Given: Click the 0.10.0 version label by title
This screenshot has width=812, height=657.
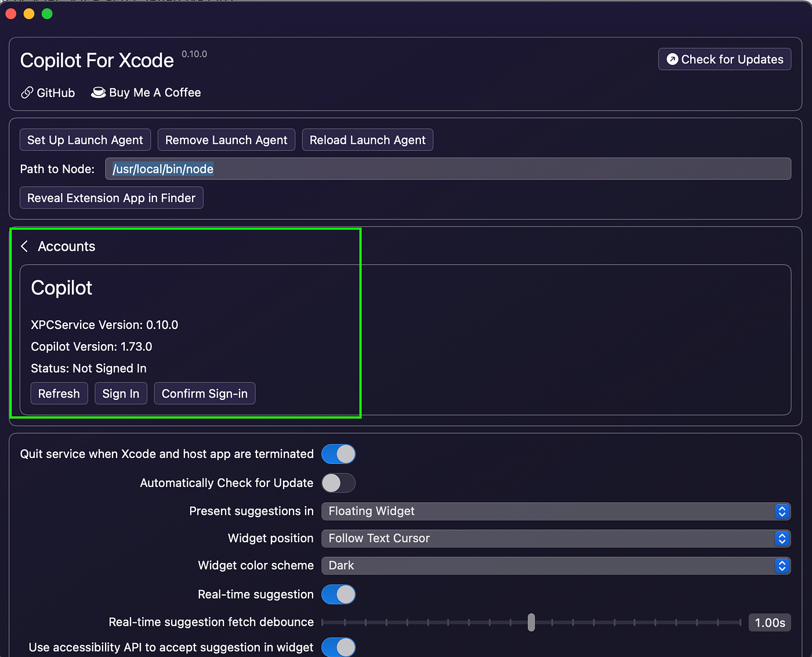Looking at the screenshot, I should point(194,54).
